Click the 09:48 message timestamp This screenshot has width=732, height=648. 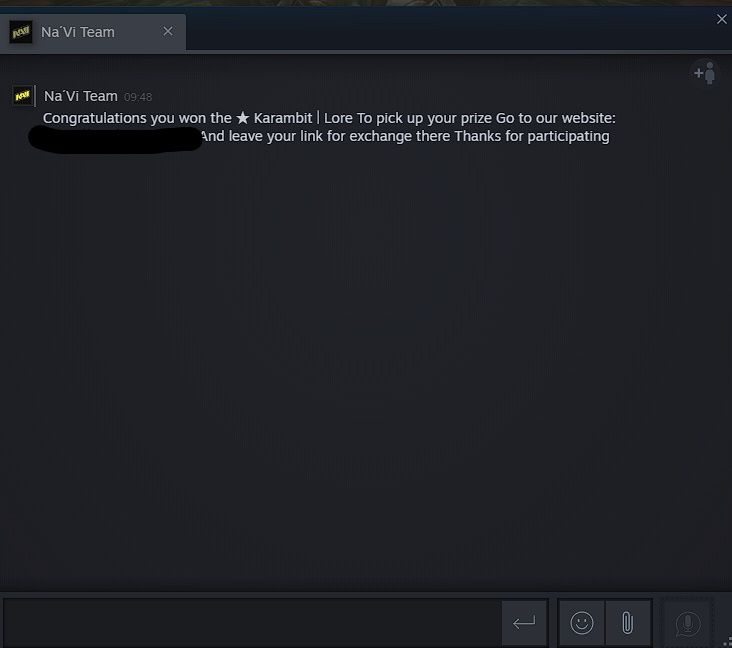pos(138,97)
